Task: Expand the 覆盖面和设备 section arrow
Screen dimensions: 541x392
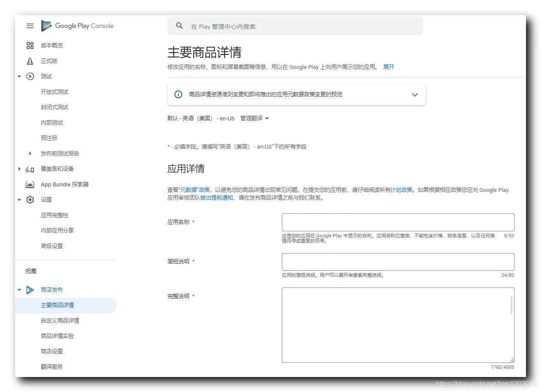Action: click(x=19, y=169)
